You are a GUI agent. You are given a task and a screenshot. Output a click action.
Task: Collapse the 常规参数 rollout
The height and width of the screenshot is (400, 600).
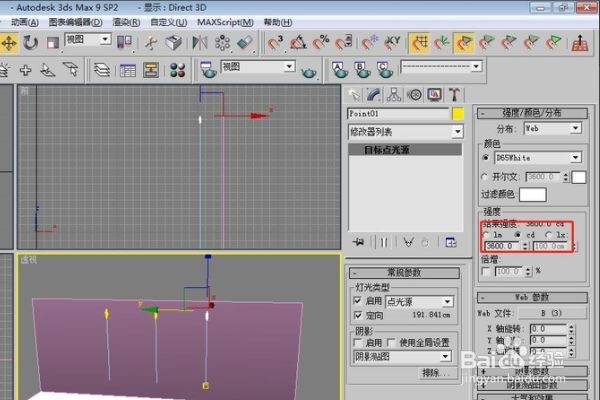pos(404,273)
